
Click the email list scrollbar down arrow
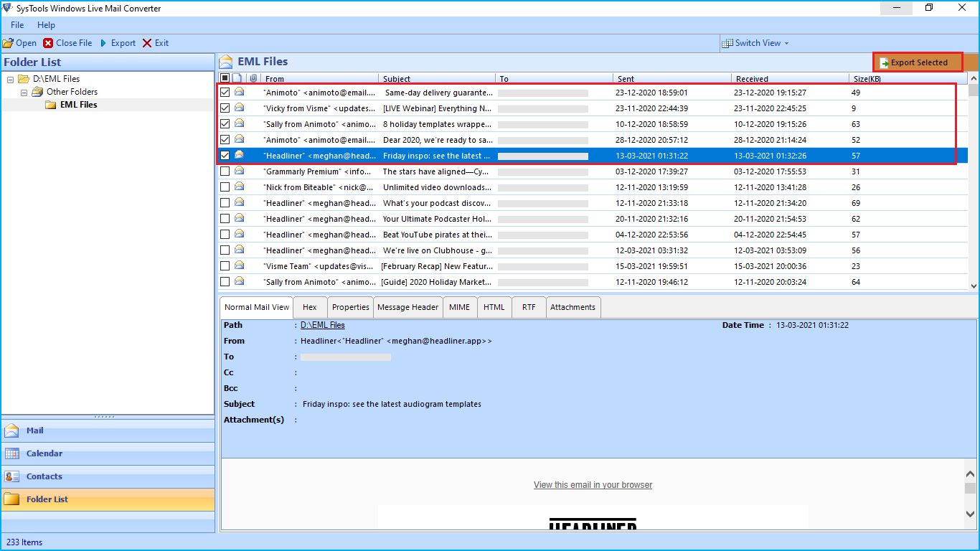point(974,286)
